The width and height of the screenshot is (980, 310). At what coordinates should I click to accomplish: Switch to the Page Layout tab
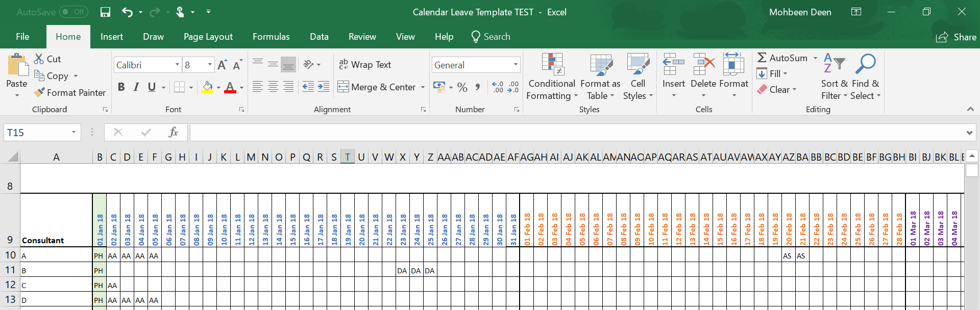point(208,37)
